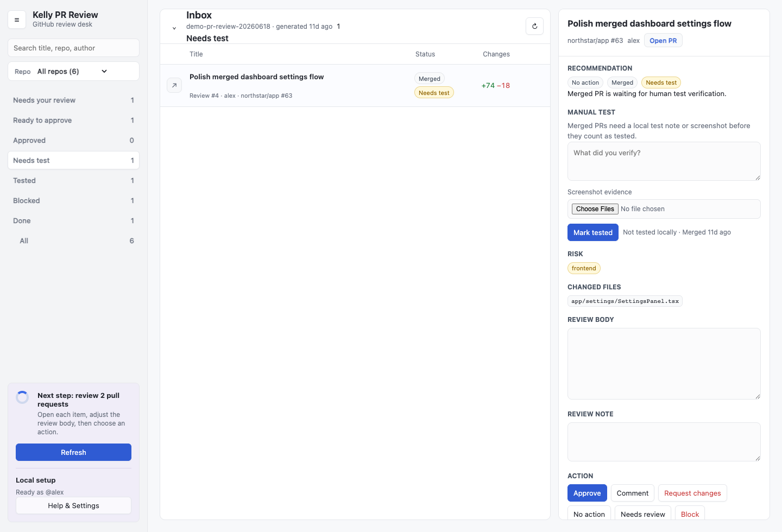Click Request changes button

pyautogui.click(x=692, y=493)
